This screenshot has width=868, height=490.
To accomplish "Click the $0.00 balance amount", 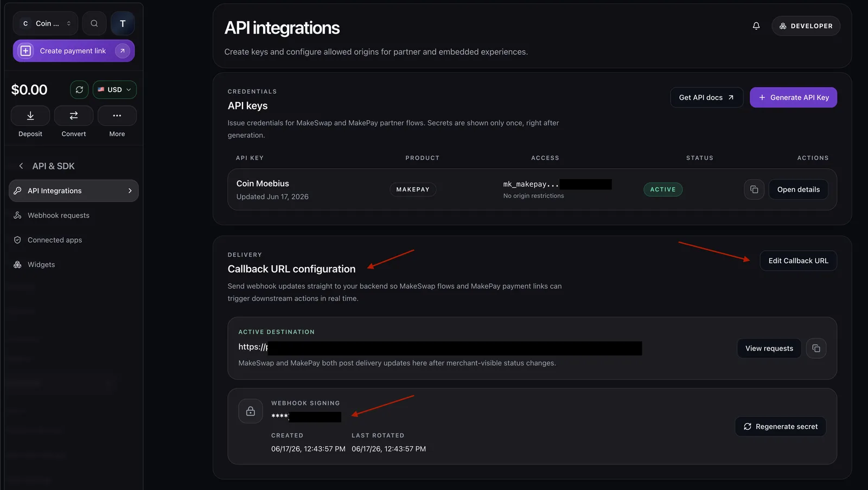I will [29, 90].
